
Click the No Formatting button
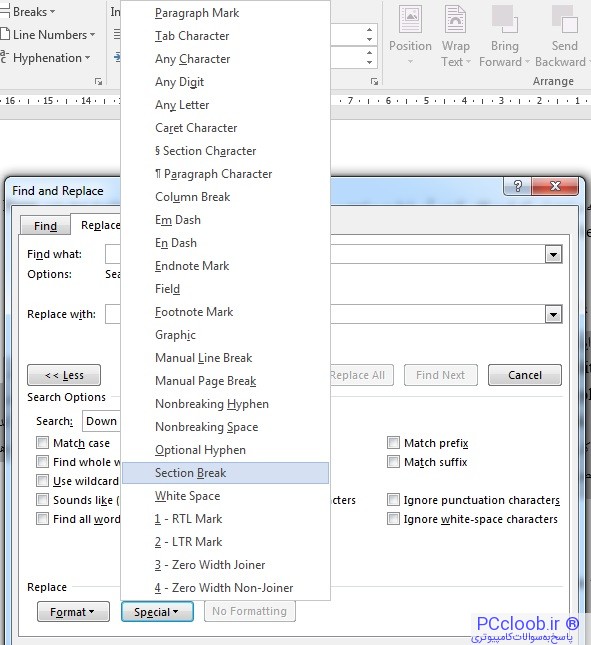250,611
